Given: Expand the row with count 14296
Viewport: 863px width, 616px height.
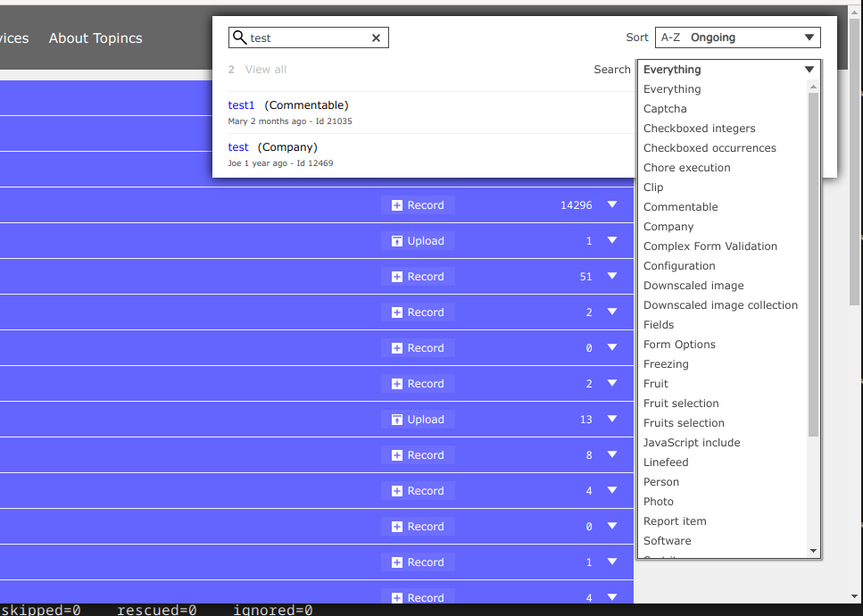Looking at the screenshot, I should pos(612,205).
